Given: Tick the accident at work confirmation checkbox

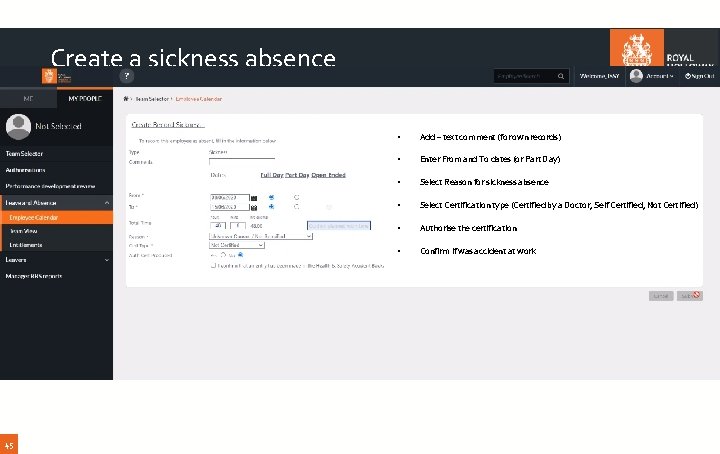Looking at the screenshot, I should tap(213, 265).
